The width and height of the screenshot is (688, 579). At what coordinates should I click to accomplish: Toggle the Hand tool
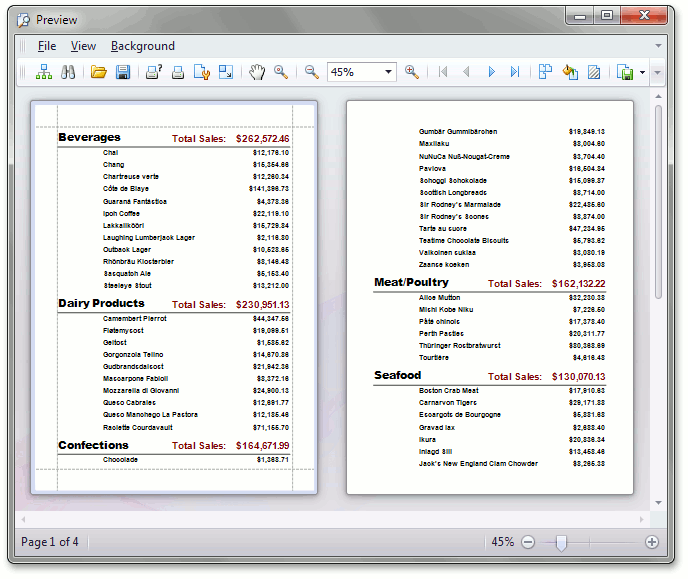point(257,72)
